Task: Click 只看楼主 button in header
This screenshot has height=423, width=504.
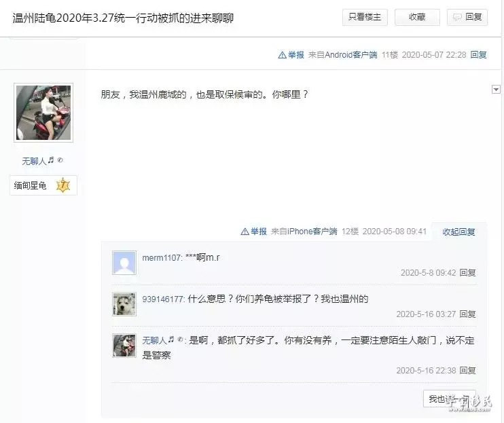Action: [365, 17]
